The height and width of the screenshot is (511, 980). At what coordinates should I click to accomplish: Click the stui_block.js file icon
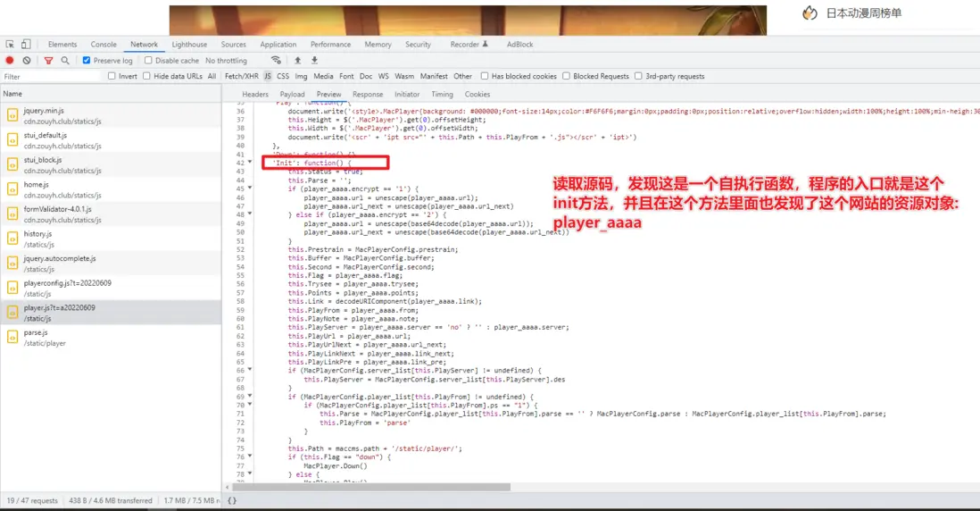click(12, 164)
